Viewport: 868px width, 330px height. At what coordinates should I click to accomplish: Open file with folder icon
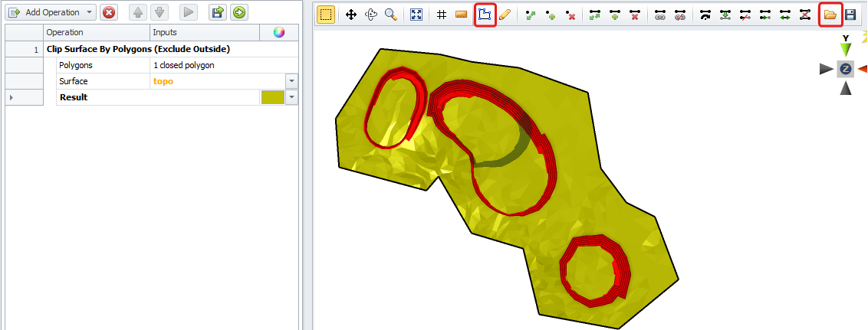coord(830,15)
